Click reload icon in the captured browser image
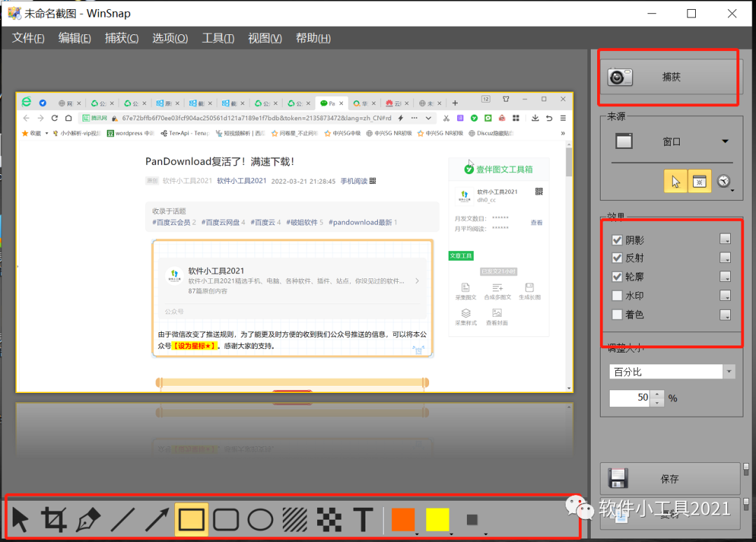The width and height of the screenshot is (756, 542). click(x=55, y=118)
